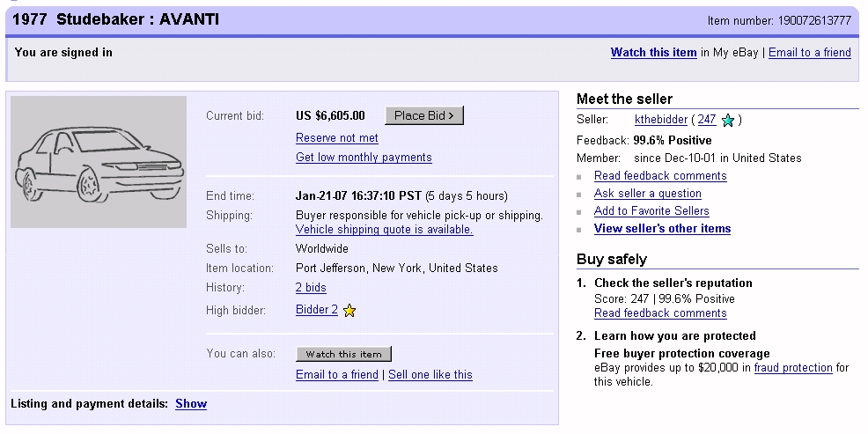Add seller to Favorite Sellers
The height and width of the screenshot is (434, 868).
tap(651, 211)
